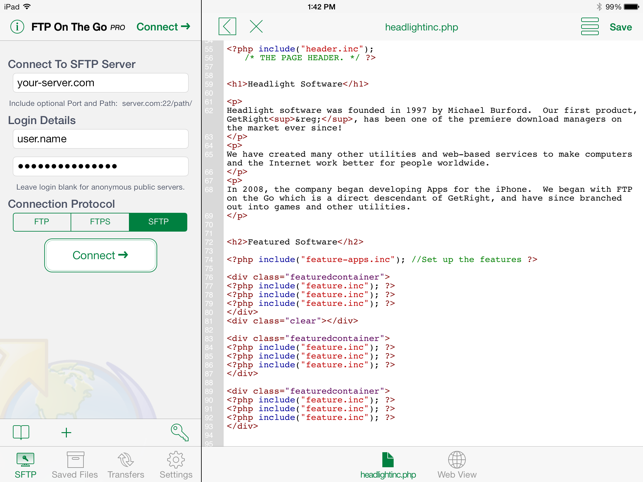This screenshot has width=643, height=482.
Task: Click the feature-apps.inc include line
Action: (382, 260)
